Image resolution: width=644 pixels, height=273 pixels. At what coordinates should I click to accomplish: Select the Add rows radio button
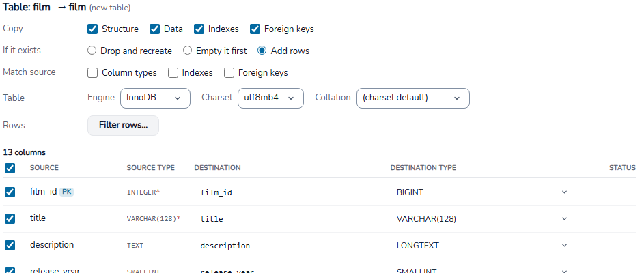(x=262, y=51)
